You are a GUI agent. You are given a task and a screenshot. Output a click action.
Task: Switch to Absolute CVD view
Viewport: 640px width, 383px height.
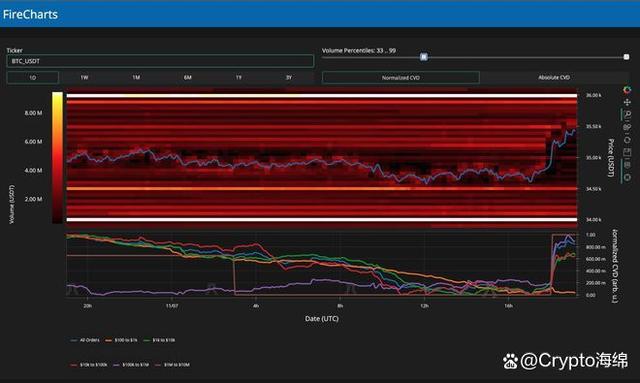coord(554,78)
